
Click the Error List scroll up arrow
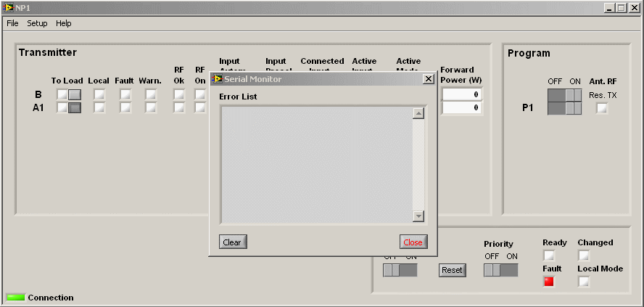pyautogui.click(x=418, y=114)
